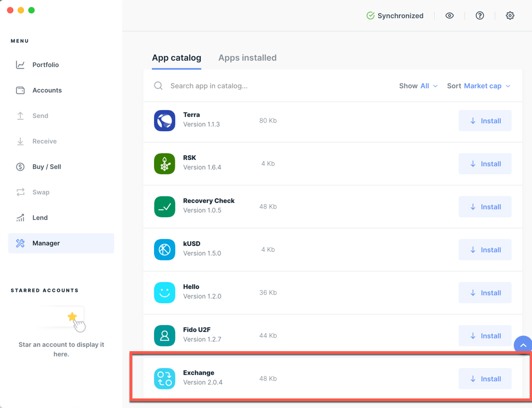The width and height of the screenshot is (532, 408).
Task: Click the Swap arrows icon
Action: pyautogui.click(x=20, y=192)
